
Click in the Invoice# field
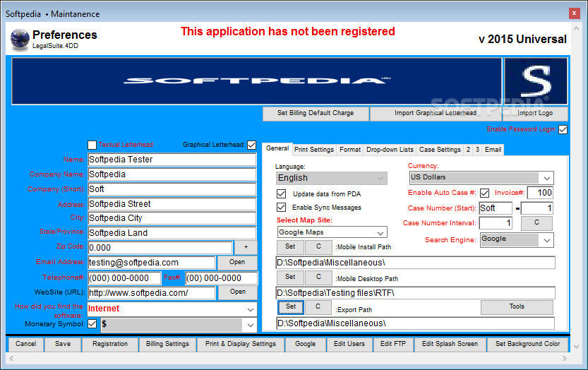pos(540,193)
